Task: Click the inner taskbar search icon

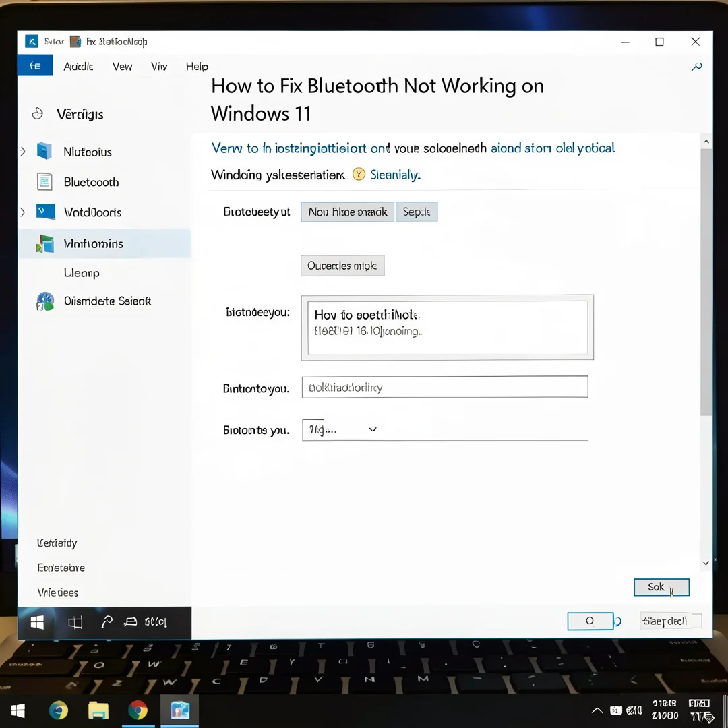Action: point(107,621)
